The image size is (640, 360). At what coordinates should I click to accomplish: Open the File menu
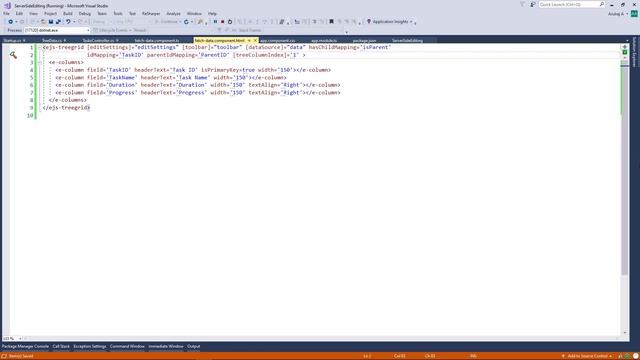pyautogui.click(x=6, y=13)
